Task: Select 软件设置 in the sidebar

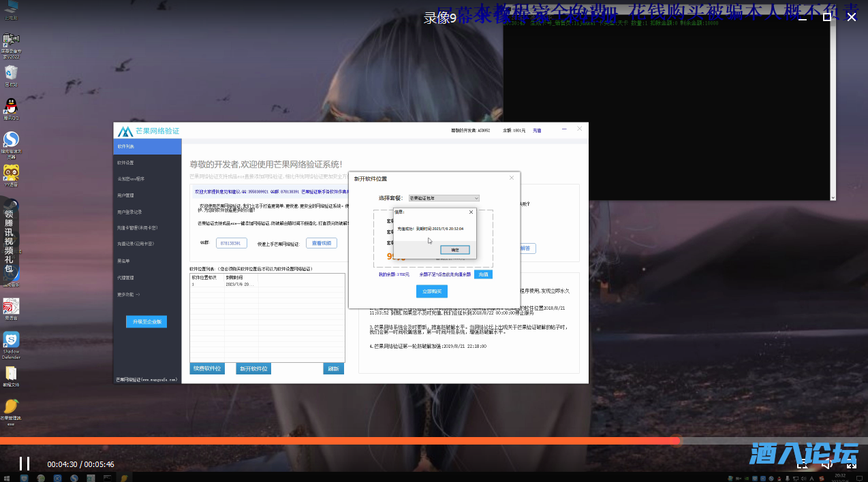Action: click(125, 163)
